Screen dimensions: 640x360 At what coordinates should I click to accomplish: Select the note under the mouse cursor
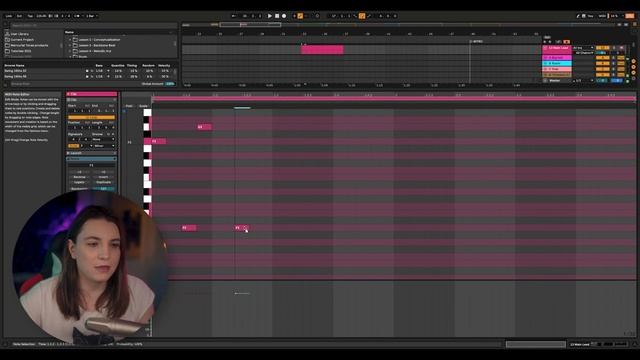pos(241,228)
